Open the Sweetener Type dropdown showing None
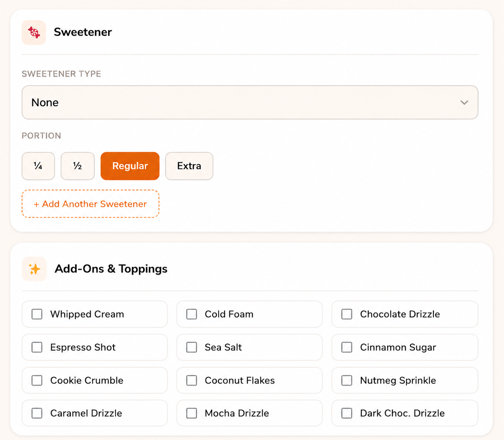 (x=250, y=102)
